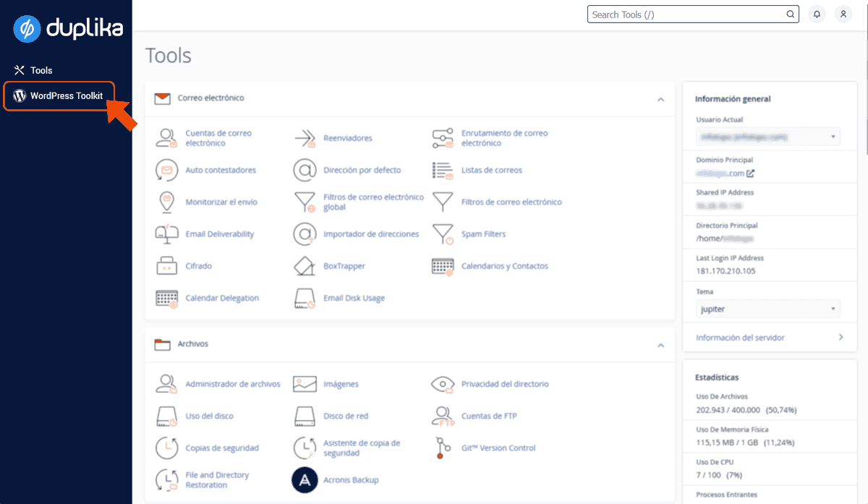The width and height of the screenshot is (868, 504).
Task: Click the user profile icon
Action: click(843, 14)
